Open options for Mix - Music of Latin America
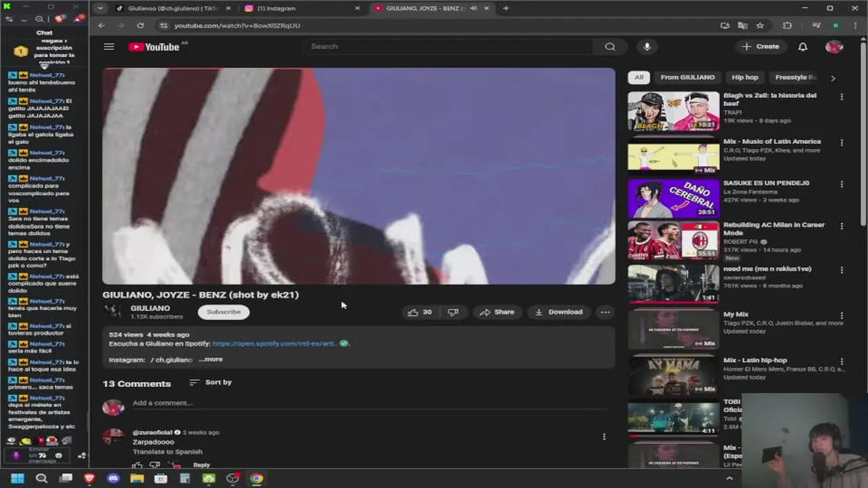The height and width of the screenshot is (488, 868). (842, 143)
